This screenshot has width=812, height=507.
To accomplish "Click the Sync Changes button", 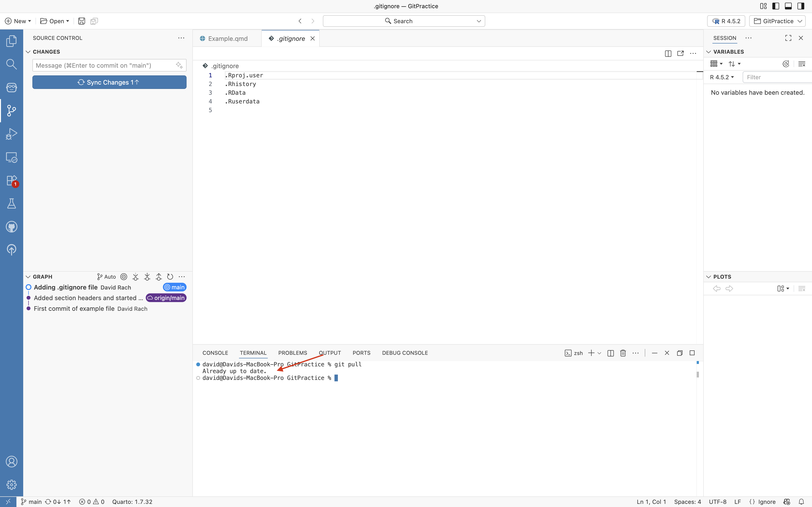I will (109, 82).
